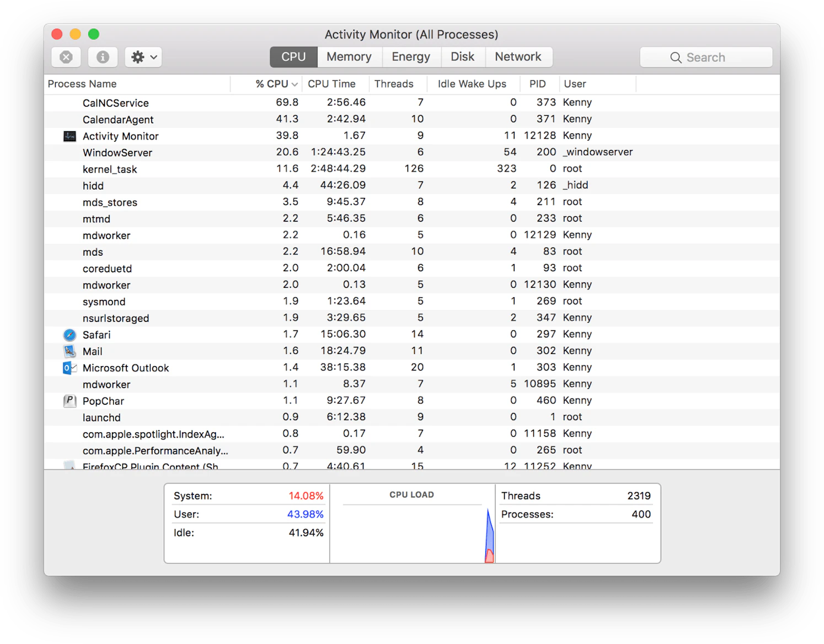Open the process Inspector info icon
This screenshot has width=824, height=644.
pos(102,57)
